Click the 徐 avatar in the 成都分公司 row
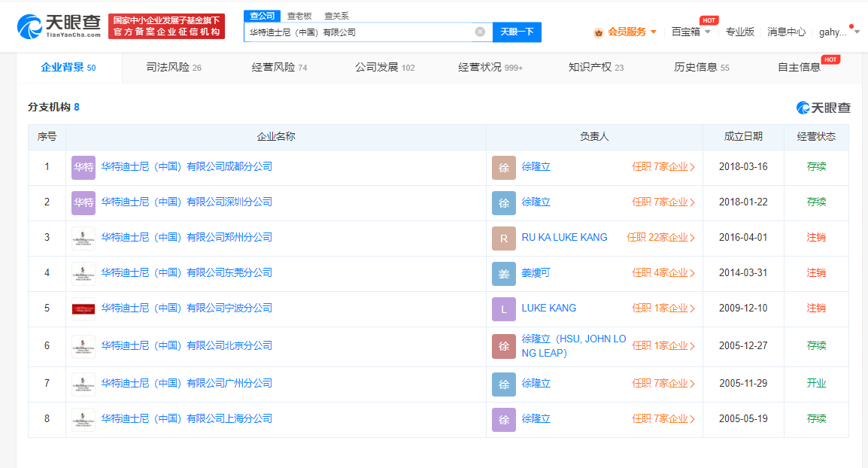Viewport: 868px width, 468px height. 504,167
